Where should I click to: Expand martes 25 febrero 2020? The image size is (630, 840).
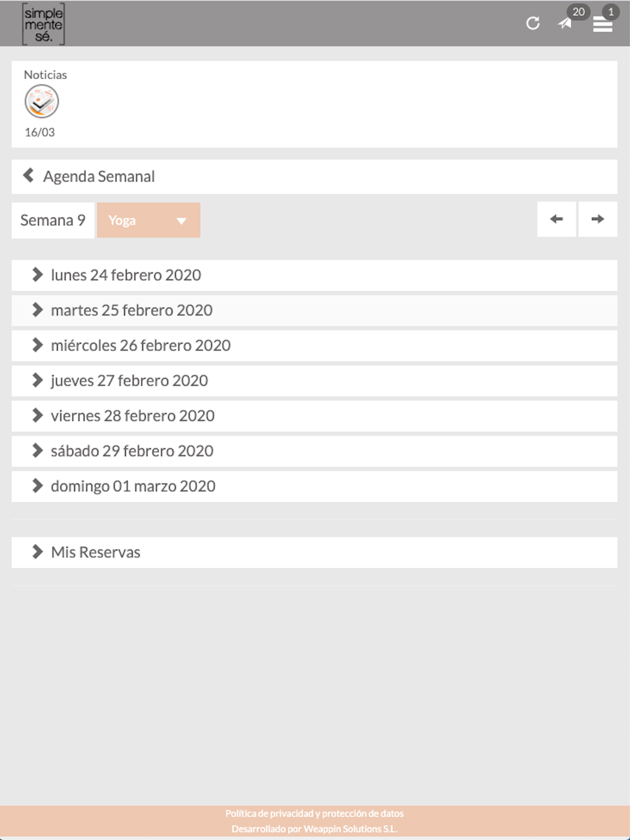pyautogui.click(x=314, y=311)
